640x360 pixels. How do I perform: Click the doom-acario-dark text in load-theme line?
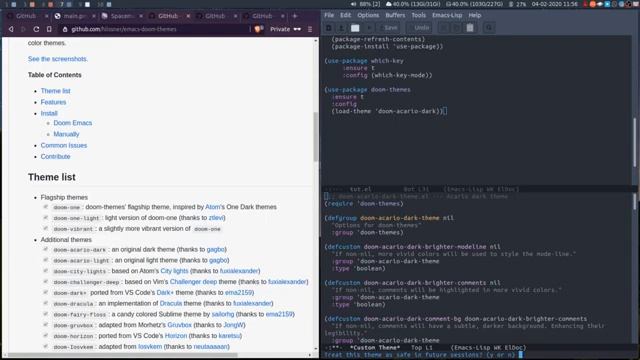point(407,111)
